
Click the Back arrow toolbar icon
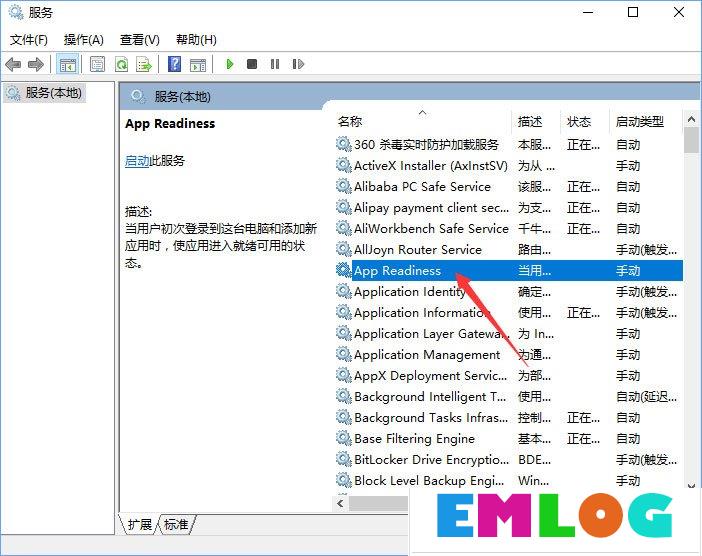coord(13,64)
